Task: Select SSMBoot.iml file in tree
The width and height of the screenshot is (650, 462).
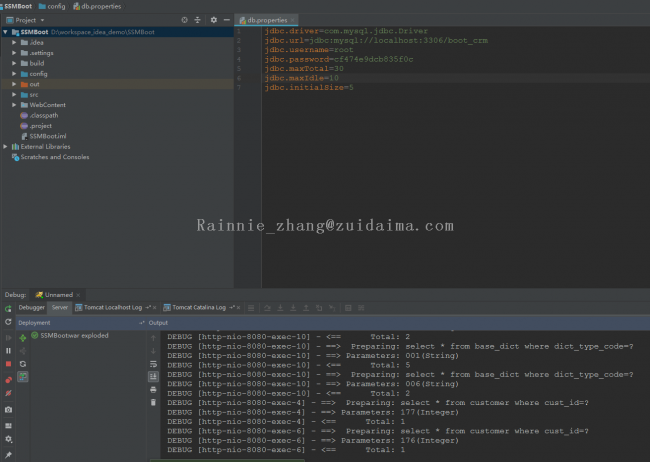Action: click(x=46, y=135)
